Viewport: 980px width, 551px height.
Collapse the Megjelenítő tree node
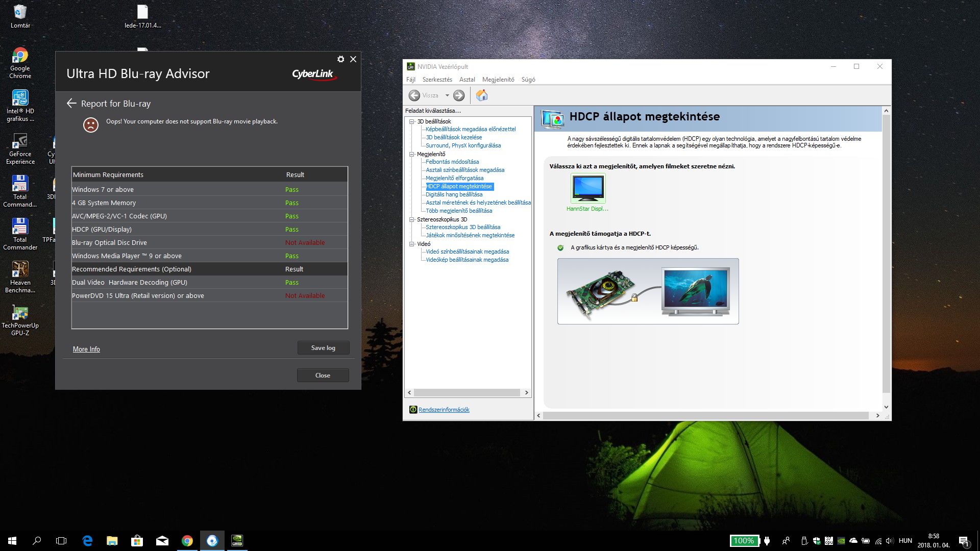click(x=411, y=154)
